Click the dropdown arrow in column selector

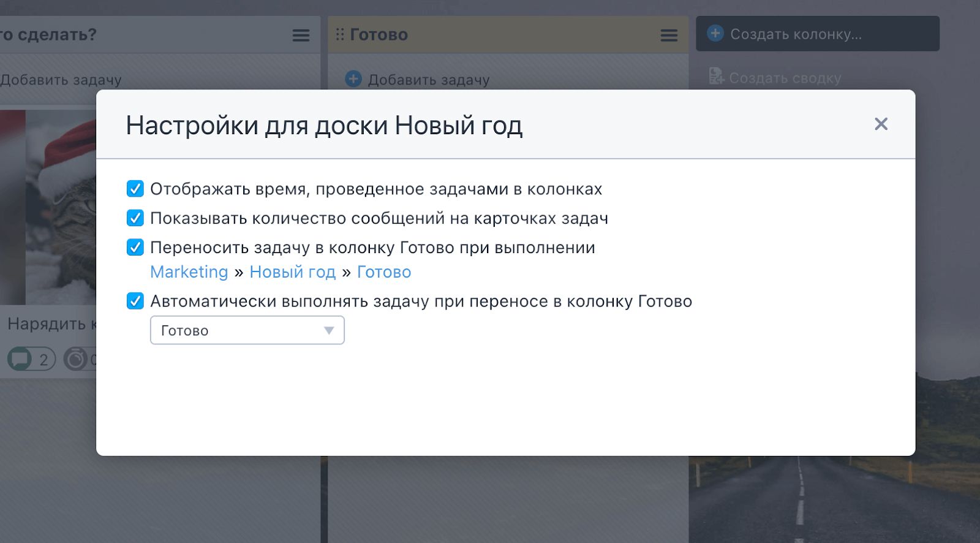click(x=329, y=330)
